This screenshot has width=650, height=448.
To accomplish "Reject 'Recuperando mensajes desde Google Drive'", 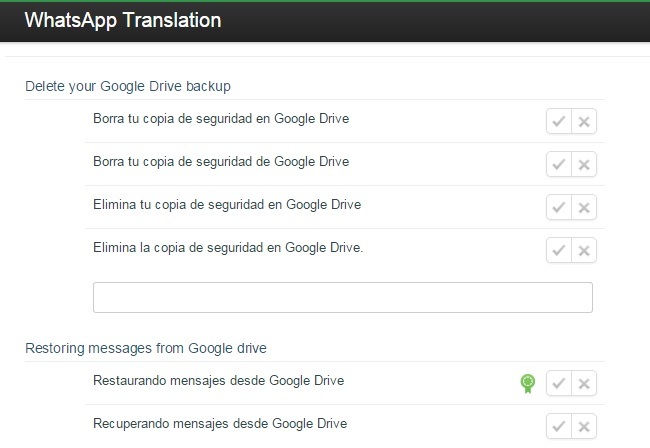I will pos(584,426).
